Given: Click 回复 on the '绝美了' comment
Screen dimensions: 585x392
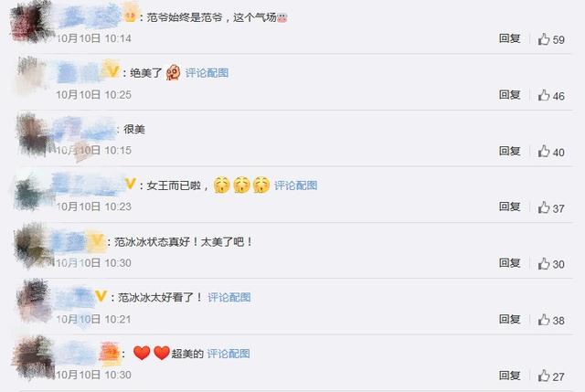Looking at the screenshot, I should point(510,95).
